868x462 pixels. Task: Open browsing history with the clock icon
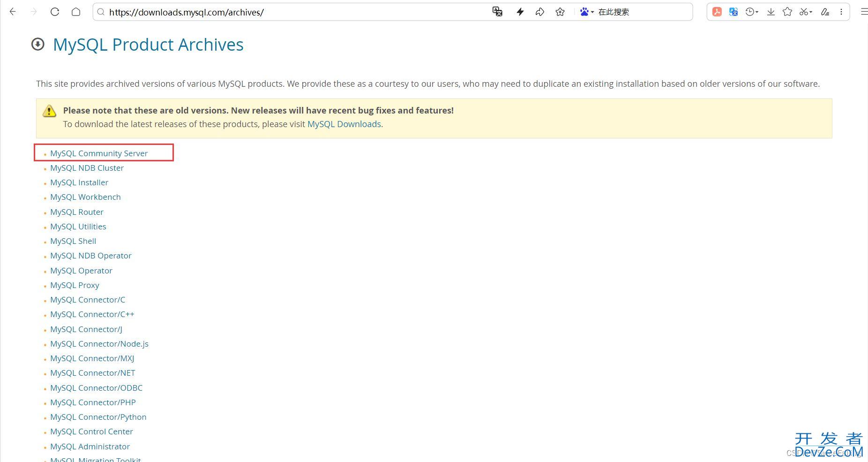pyautogui.click(x=750, y=12)
